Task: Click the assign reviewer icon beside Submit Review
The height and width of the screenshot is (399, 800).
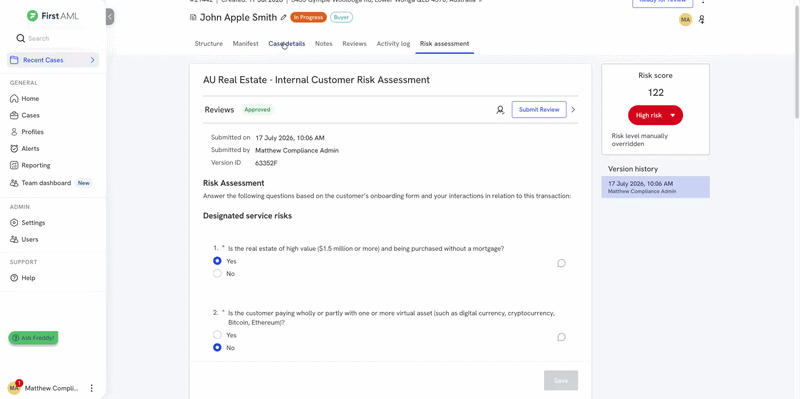Action: [x=501, y=110]
